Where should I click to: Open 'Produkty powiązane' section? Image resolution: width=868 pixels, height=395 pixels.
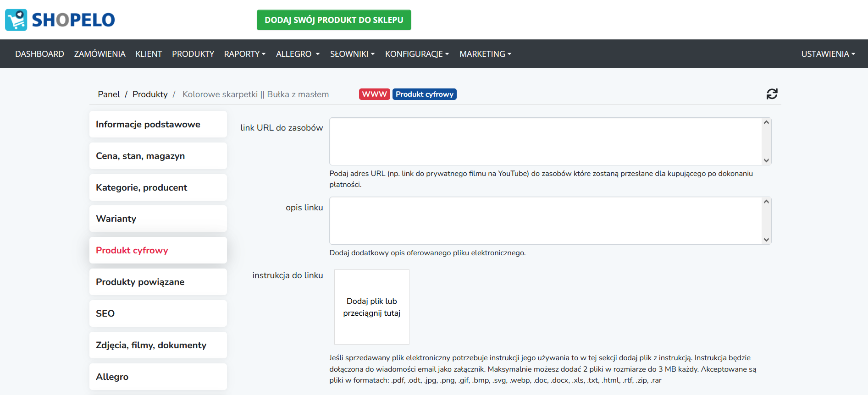point(158,282)
